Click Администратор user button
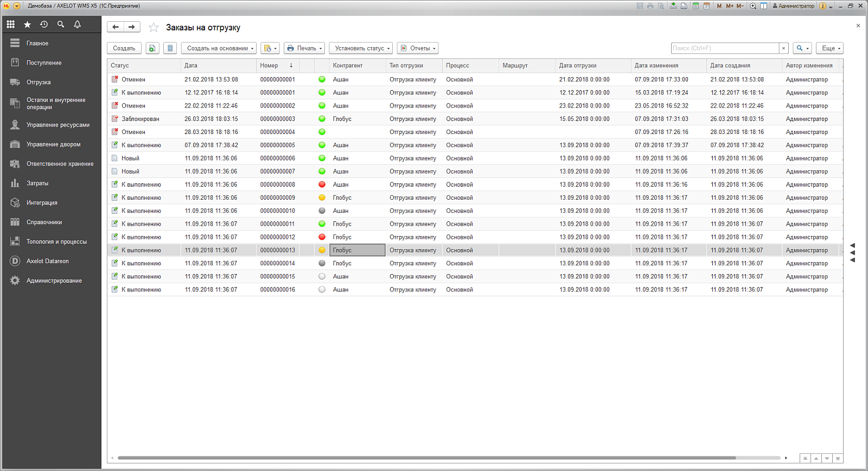Screen dimensions: 868x471 click(793, 6)
